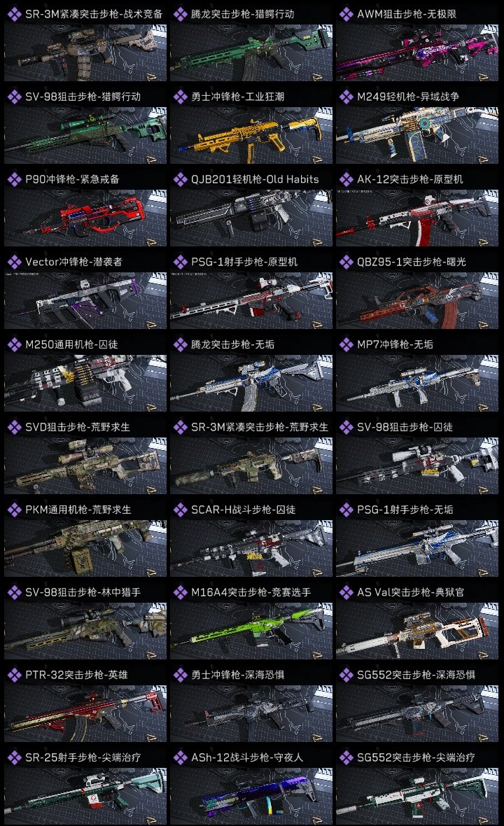Viewport: 504px width, 826px height.
Task: Click rarity icon beside PTR-32突击步枪-英雄
Action: coord(14,675)
